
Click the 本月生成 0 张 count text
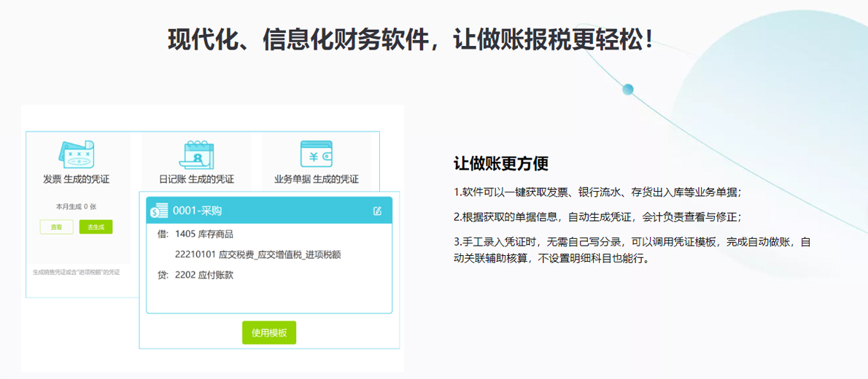tap(77, 206)
